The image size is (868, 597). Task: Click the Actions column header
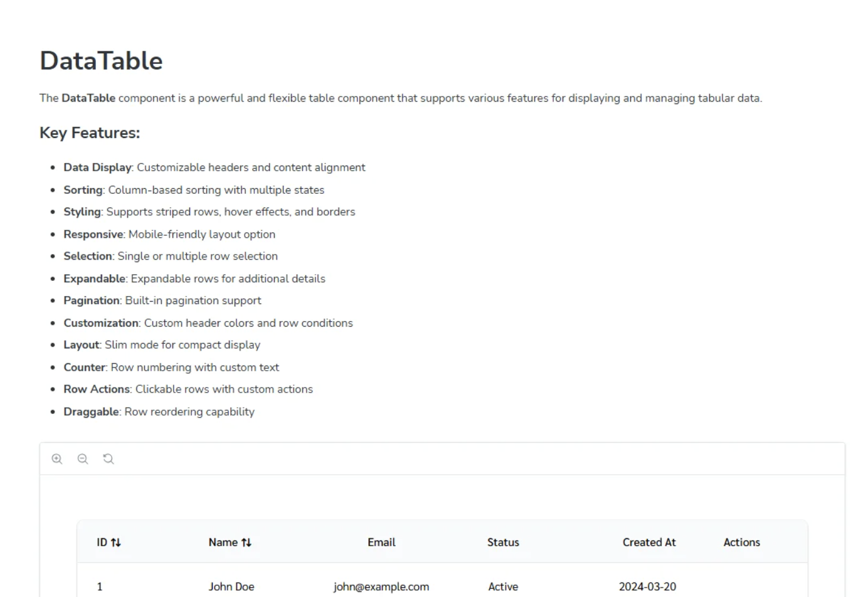[741, 542]
